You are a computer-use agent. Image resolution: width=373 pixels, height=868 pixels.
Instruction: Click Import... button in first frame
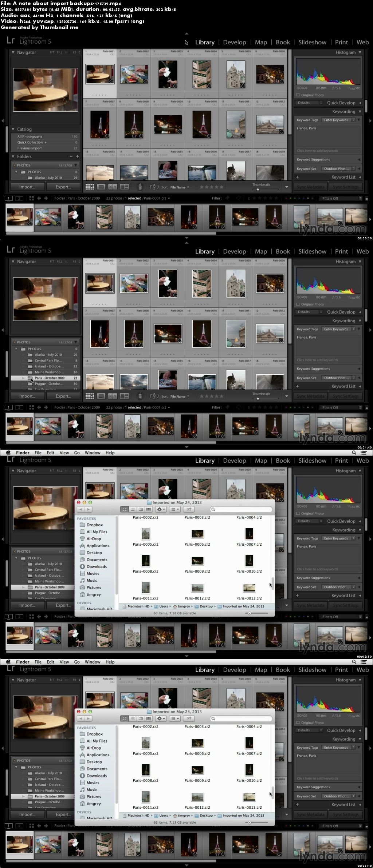pos(27,187)
